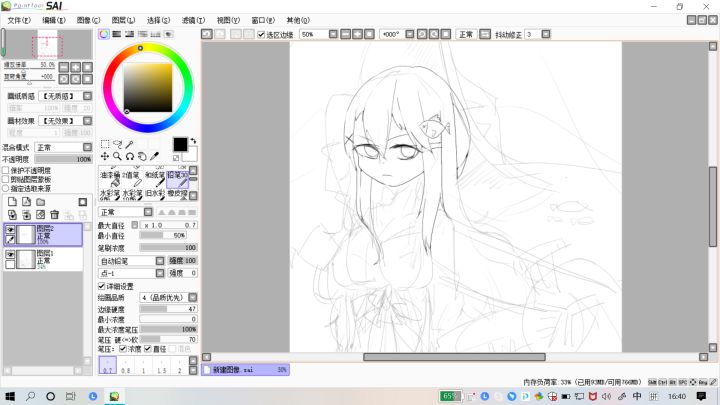Open the 图像(C) menu
This screenshot has width=720, height=405.
(88, 20)
